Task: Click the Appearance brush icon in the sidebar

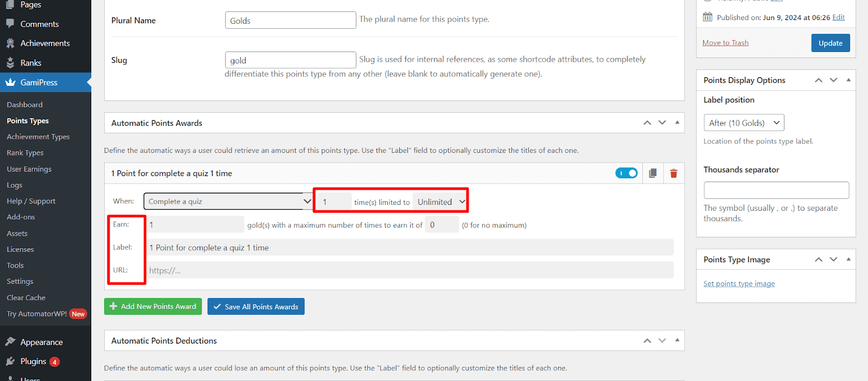Action: pyautogui.click(x=10, y=342)
